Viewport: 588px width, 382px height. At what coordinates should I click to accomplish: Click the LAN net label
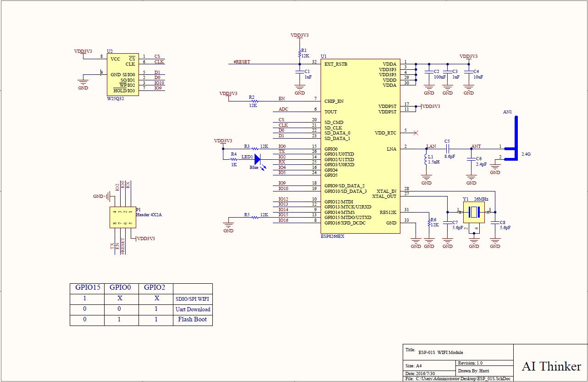[431, 146]
